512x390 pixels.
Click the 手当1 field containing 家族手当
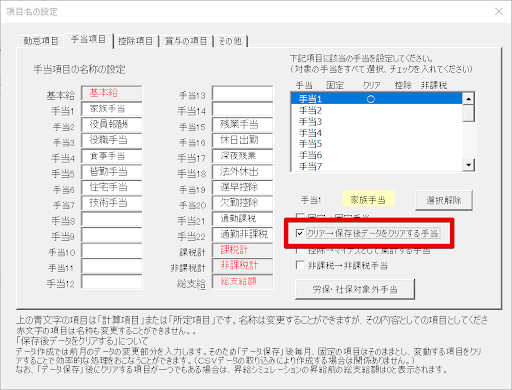click(x=112, y=109)
